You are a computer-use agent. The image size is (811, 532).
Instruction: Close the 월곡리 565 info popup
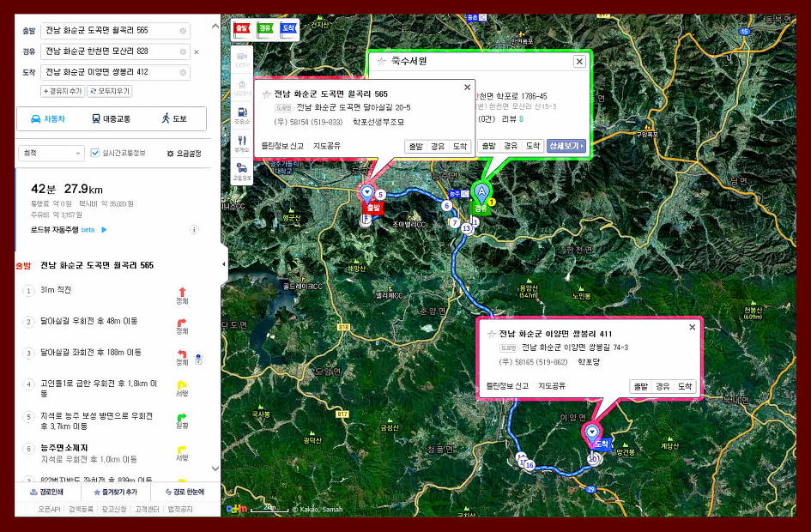[x=467, y=88]
